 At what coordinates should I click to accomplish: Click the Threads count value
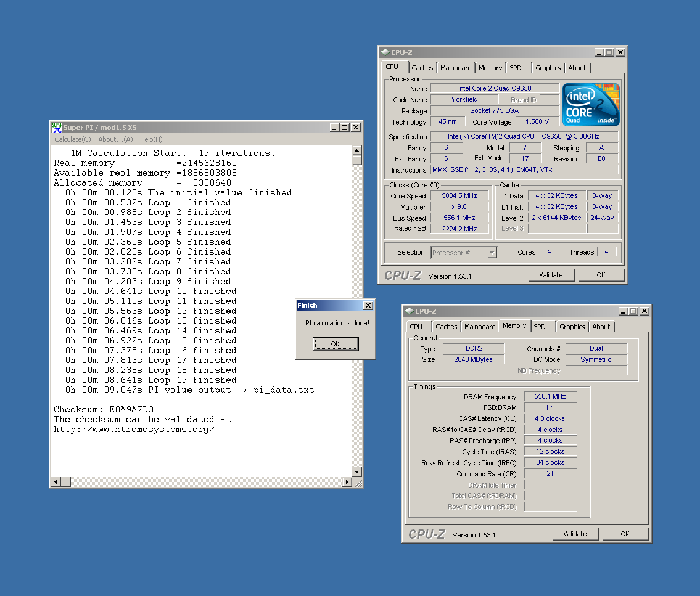coord(607,252)
